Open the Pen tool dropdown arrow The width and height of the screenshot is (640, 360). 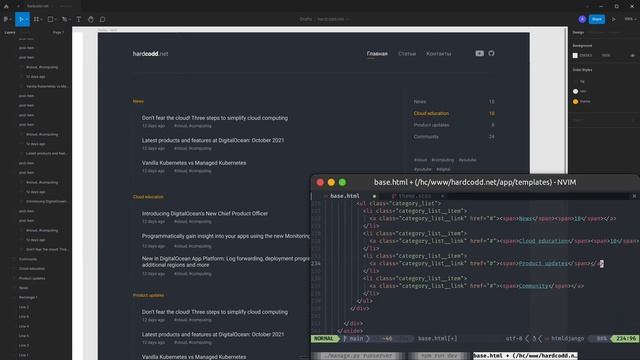click(x=69, y=20)
